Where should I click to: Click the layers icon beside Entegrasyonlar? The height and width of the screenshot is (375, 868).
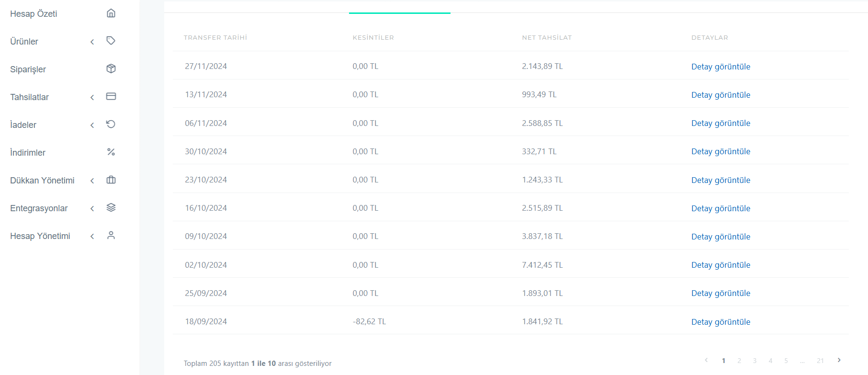coord(111,207)
